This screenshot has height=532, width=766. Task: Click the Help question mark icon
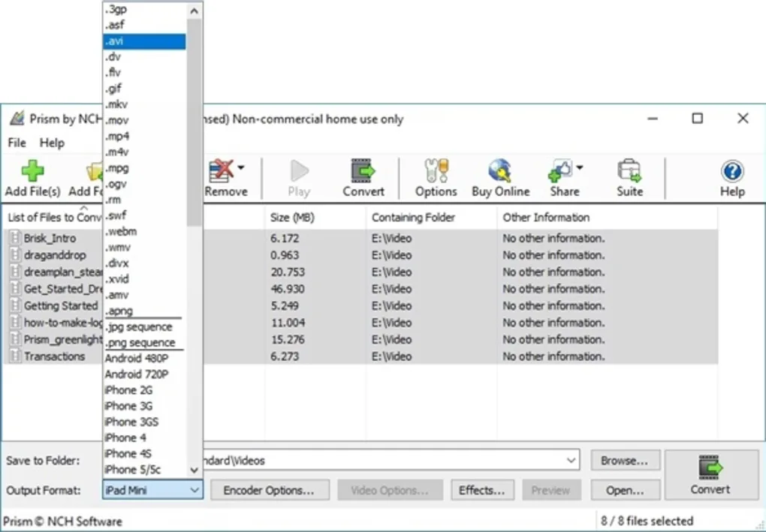pyautogui.click(x=732, y=173)
